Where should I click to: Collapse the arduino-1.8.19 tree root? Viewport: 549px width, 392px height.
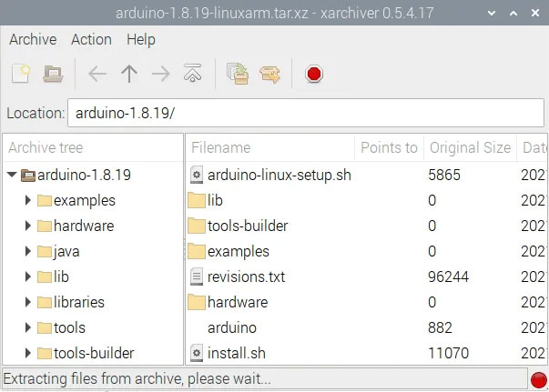click(12, 175)
